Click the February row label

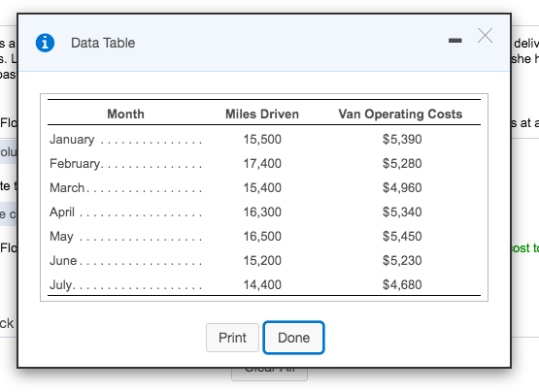coord(75,164)
